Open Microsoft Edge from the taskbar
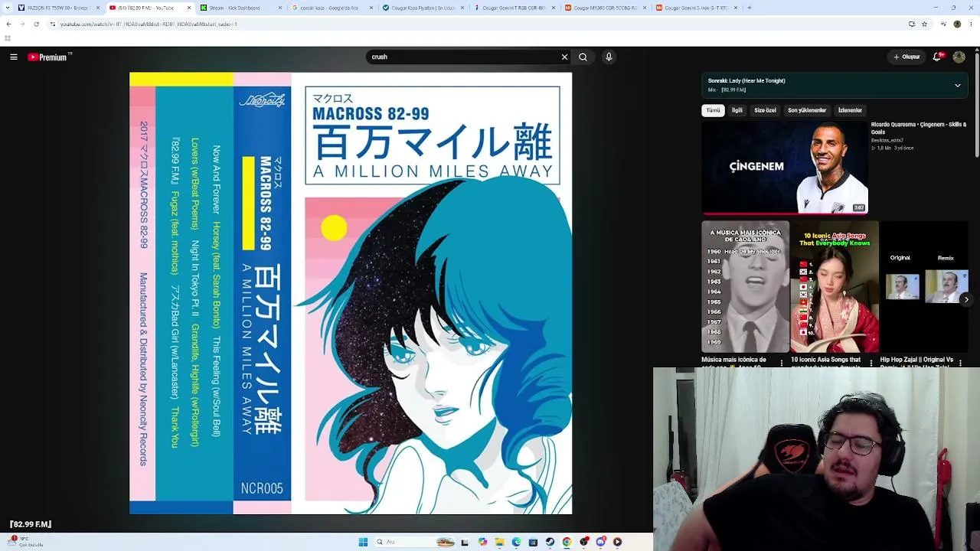The height and width of the screenshot is (551, 980). tap(516, 542)
